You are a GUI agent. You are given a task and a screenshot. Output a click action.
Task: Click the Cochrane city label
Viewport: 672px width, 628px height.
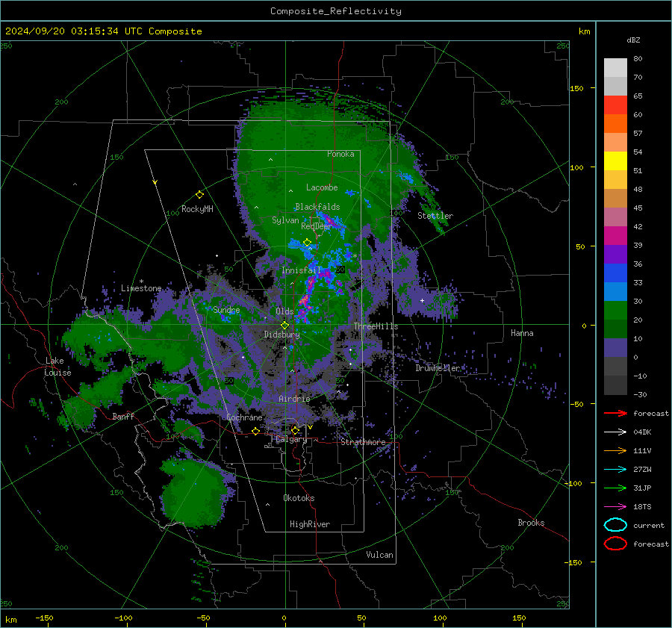point(244,417)
